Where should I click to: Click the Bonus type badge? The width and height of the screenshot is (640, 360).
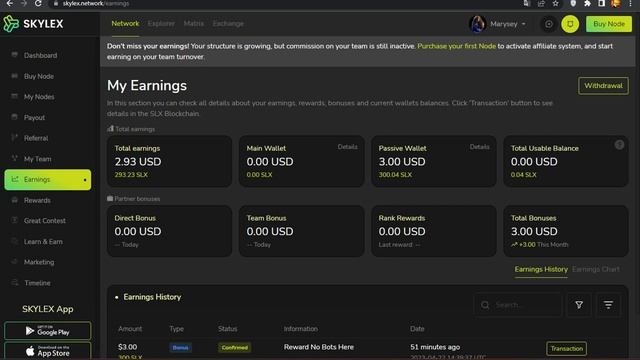(x=180, y=348)
